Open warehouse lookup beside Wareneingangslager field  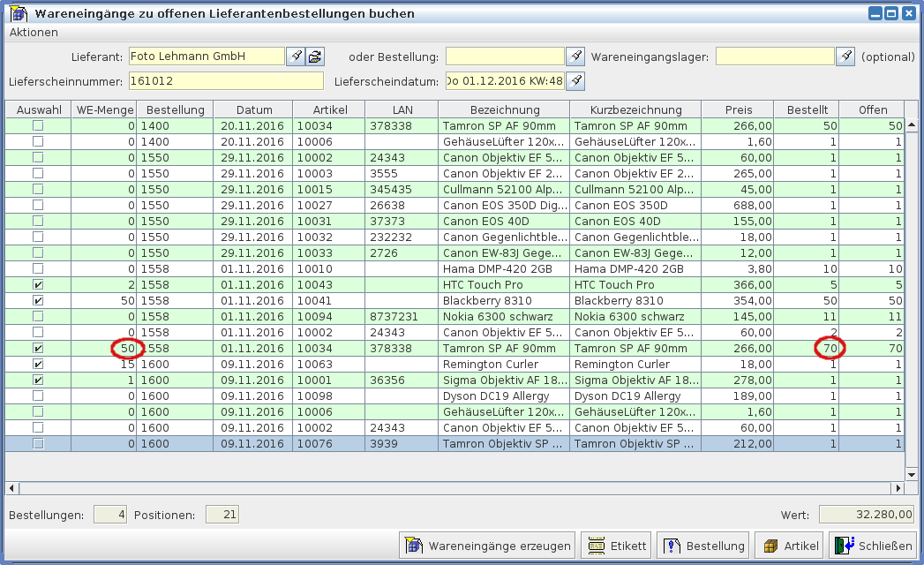845,56
